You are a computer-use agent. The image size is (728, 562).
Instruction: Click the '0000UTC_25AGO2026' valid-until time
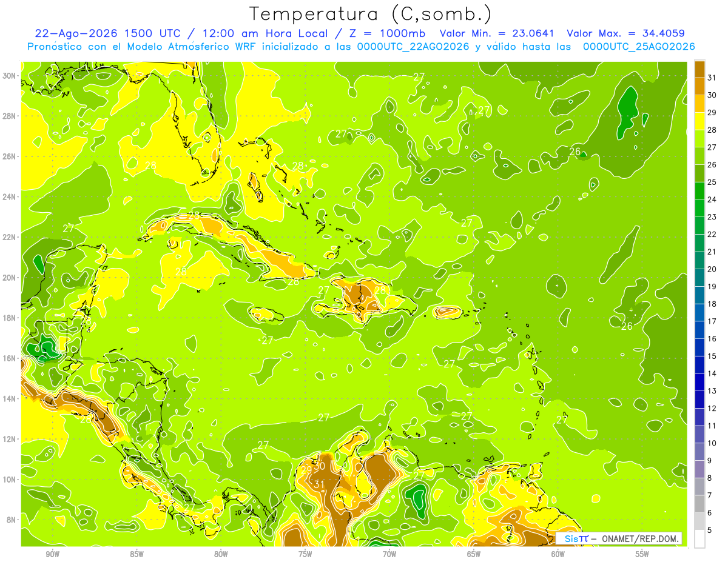click(x=639, y=47)
